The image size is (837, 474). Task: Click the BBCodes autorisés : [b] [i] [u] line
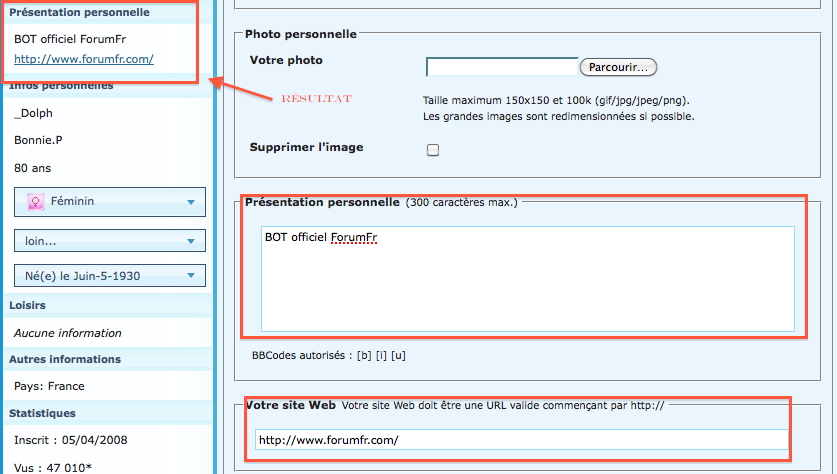click(x=329, y=356)
